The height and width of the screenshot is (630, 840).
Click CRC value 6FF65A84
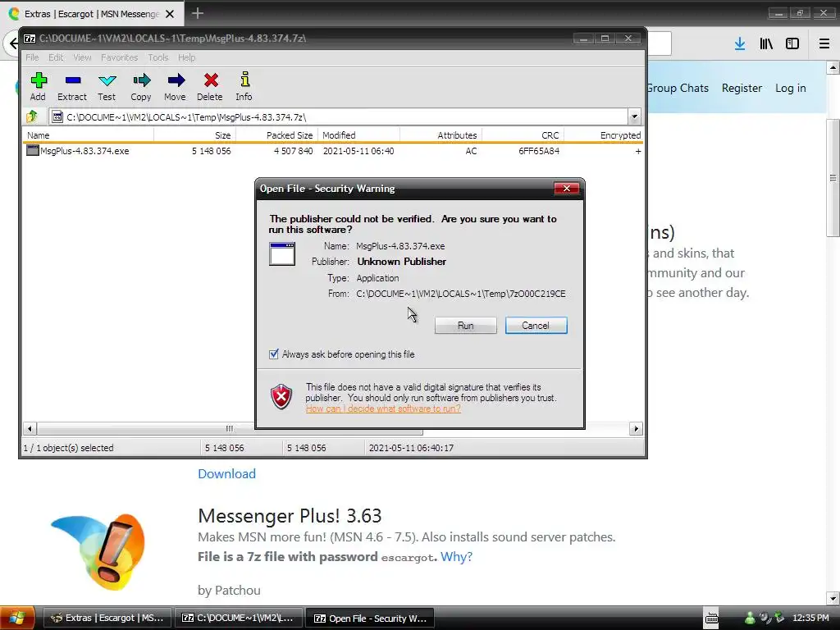[x=538, y=151]
